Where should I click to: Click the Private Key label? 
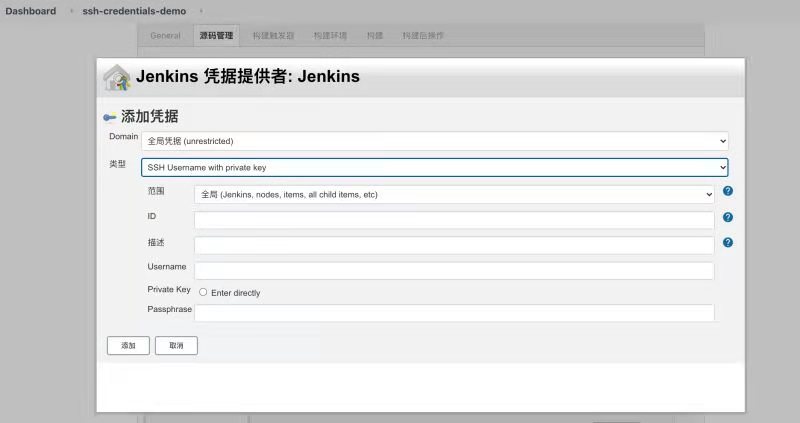point(169,289)
